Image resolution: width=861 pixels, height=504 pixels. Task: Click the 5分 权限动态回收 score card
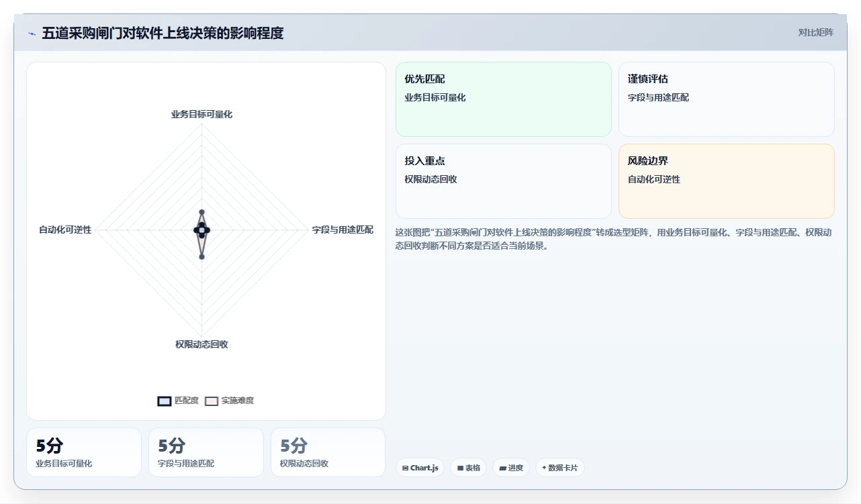pyautogui.click(x=328, y=452)
